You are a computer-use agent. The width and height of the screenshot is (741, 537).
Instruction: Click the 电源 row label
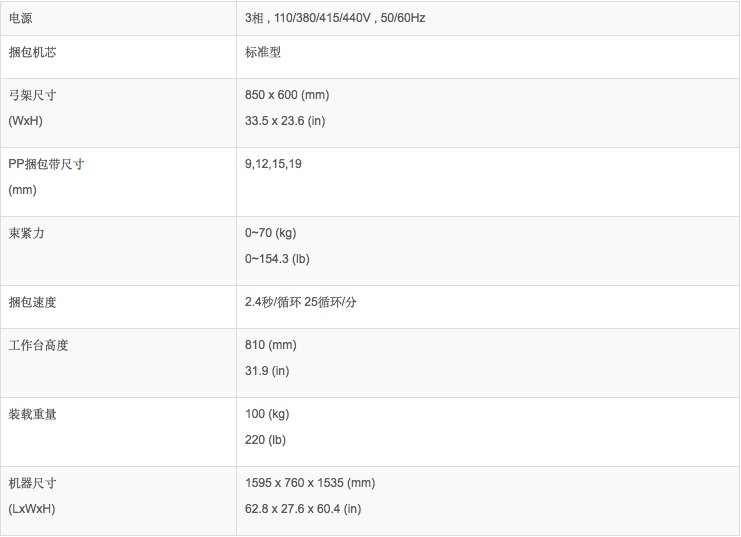point(21,18)
